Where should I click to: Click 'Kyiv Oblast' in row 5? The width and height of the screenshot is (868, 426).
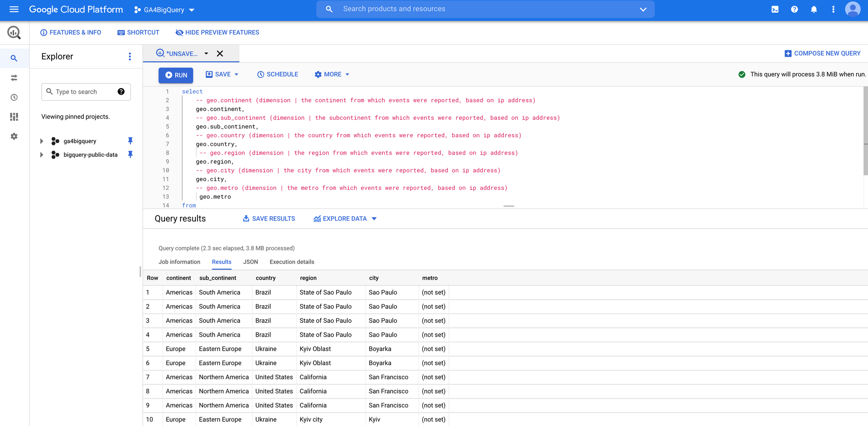(x=315, y=349)
